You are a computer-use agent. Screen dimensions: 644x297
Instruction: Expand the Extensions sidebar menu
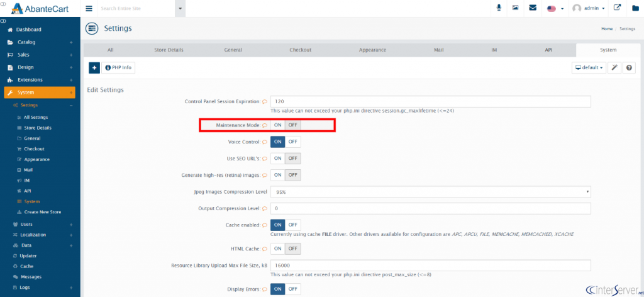(40, 80)
